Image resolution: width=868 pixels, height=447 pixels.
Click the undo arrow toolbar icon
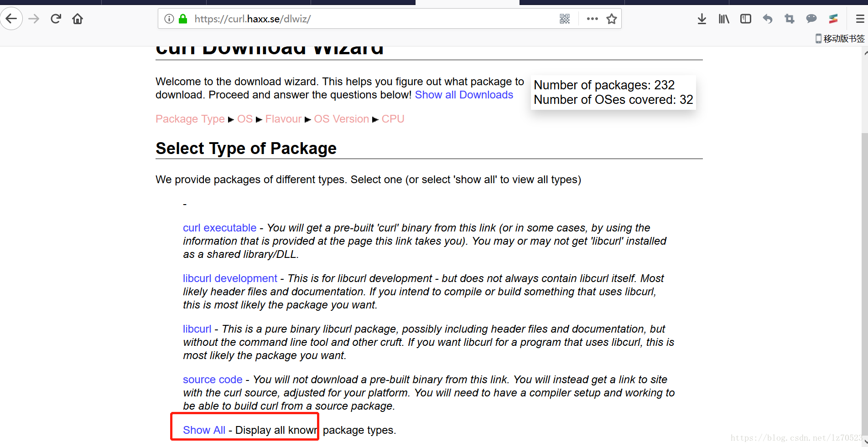click(x=768, y=19)
